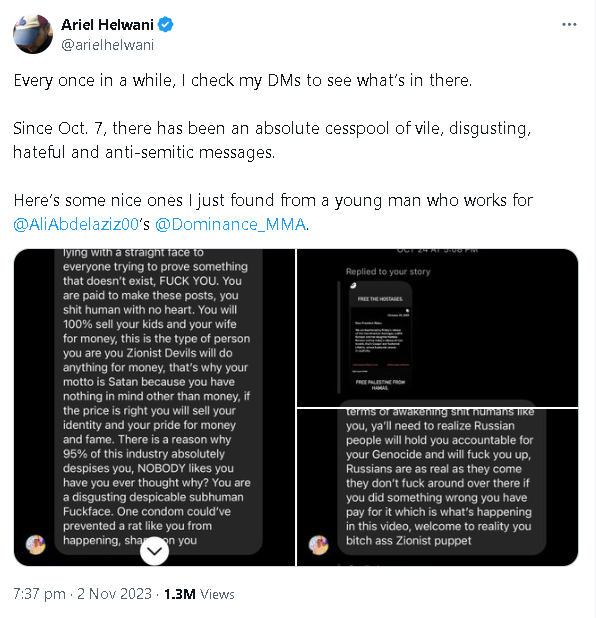Open the @Dominance_MMA mention link
The width and height of the screenshot is (596, 618).
pos(231,224)
